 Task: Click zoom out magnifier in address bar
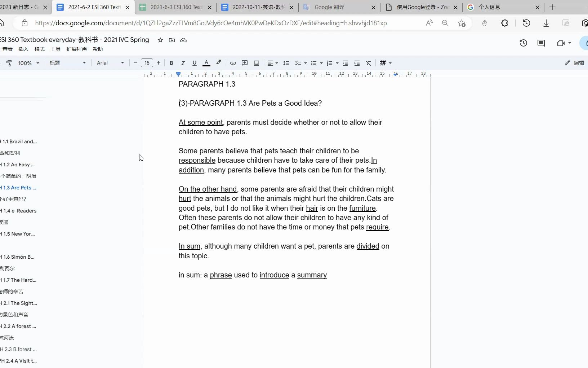pos(445,23)
